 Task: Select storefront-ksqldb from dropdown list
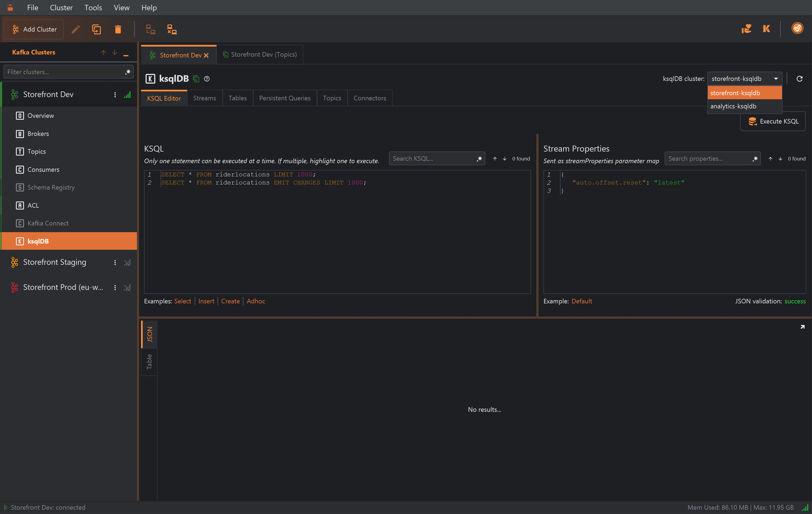click(745, 93)
